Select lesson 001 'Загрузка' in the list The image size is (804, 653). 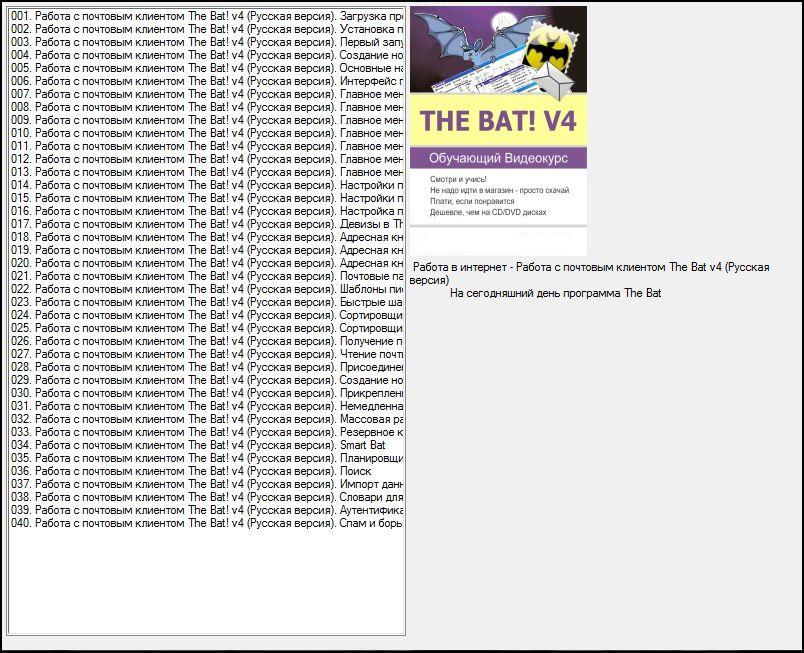[x=207, y=16]
